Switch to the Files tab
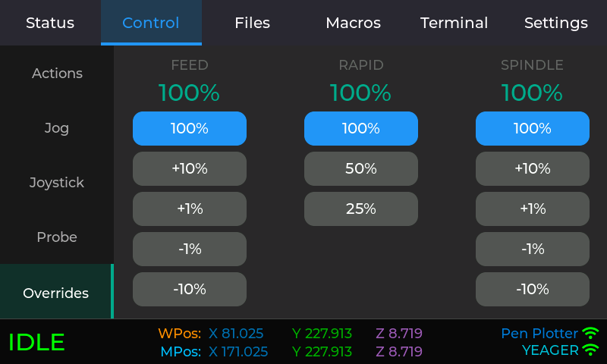607x364 pixels. click(252, 23)
